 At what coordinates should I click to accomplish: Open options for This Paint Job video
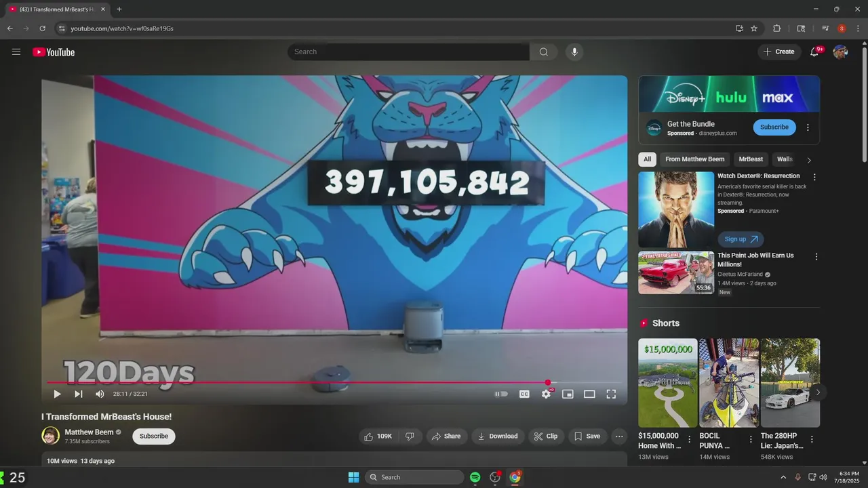click(x=816, y=257)
